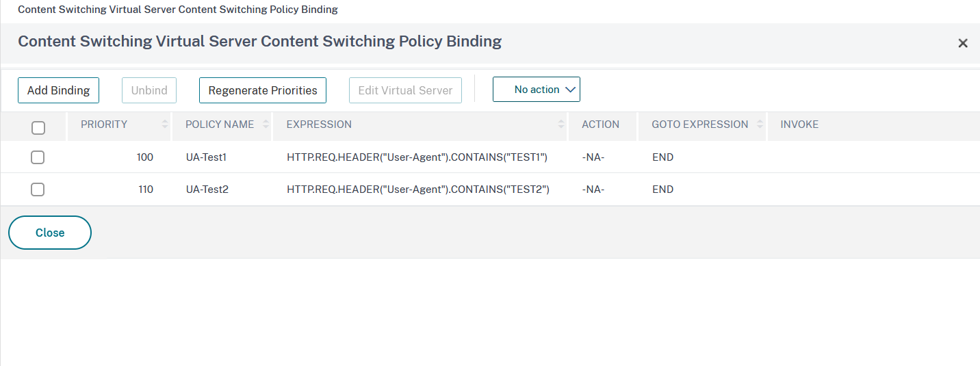Click the Action column header

click(600, 125)
